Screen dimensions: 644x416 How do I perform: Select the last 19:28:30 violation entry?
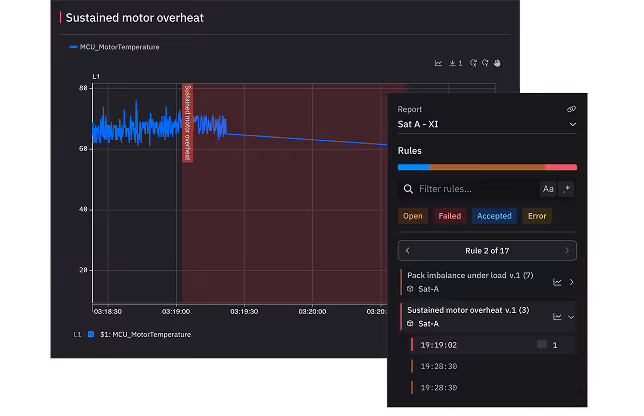(493, 388)
